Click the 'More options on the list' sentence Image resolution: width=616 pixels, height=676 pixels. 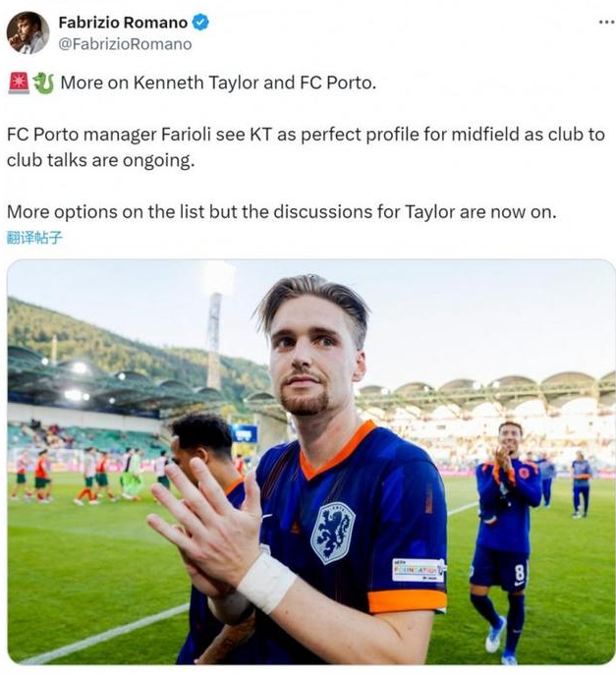click(x=282, y=211)
